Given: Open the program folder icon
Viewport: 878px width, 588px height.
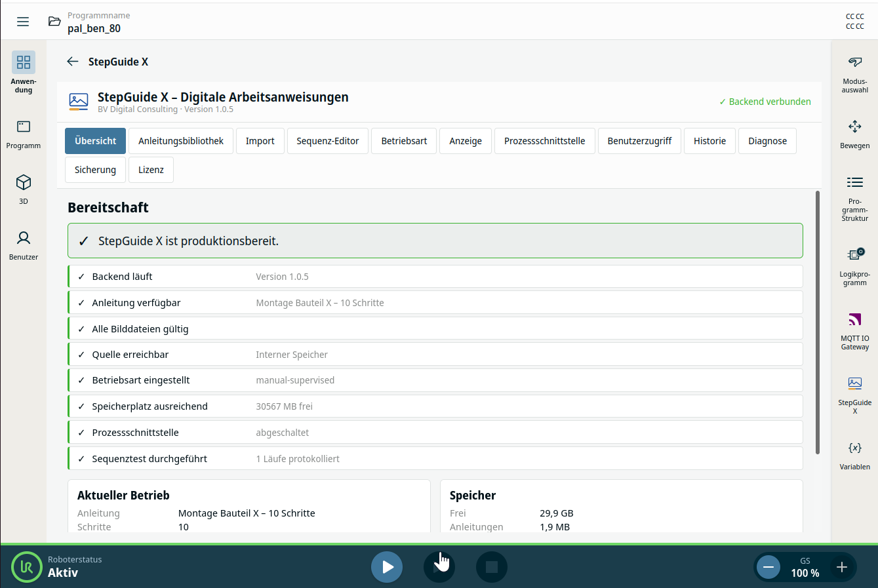Looking at the screenshot, I should pyautogui.click(x=54, y=22).
